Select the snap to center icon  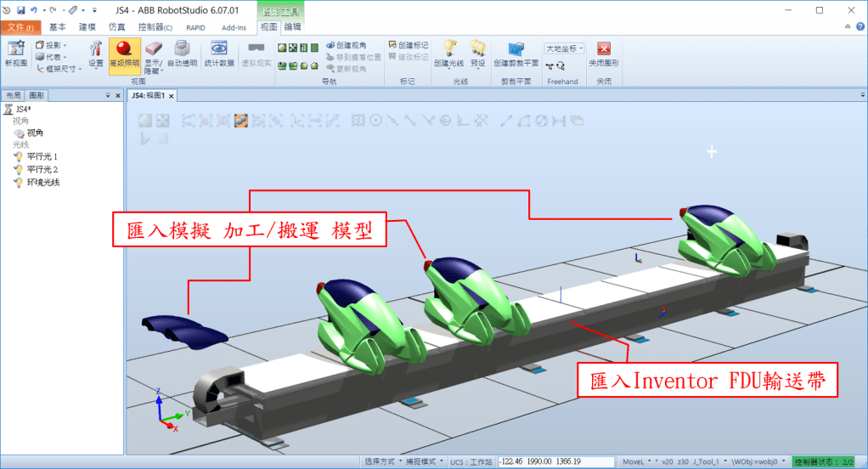375,121
